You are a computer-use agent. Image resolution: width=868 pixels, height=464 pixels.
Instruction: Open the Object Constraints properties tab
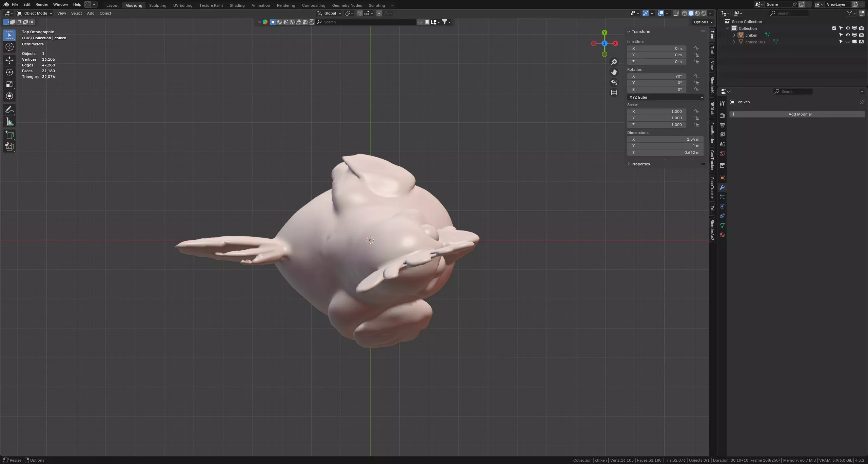pos(722,216)
